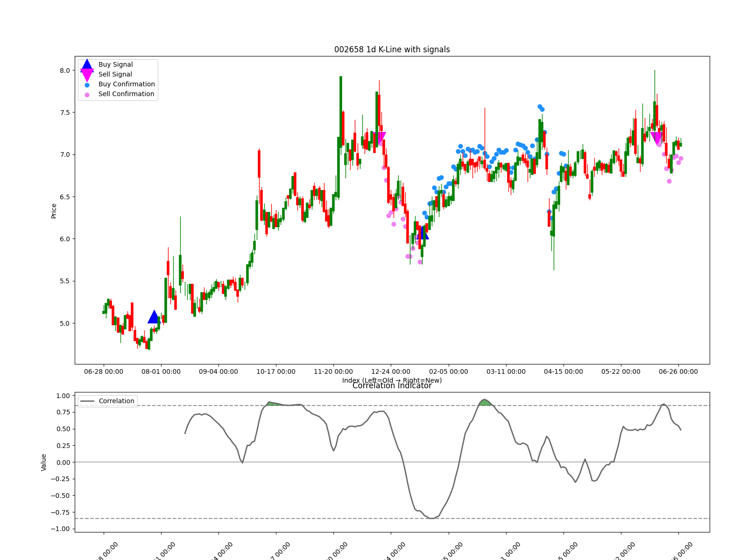Click the Sell Confirmation dot in legend
Screen dimensions: 747x560
[x=87, y=95]
